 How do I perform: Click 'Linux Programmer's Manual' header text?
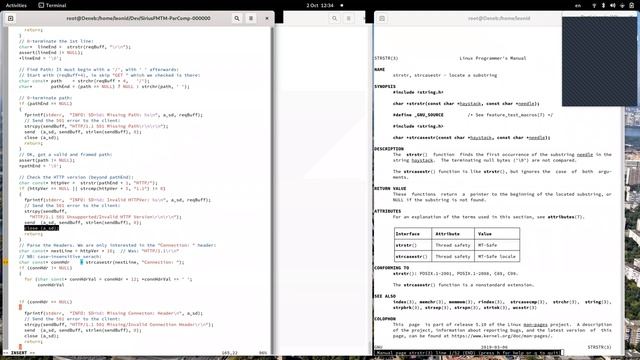point(493,58)
